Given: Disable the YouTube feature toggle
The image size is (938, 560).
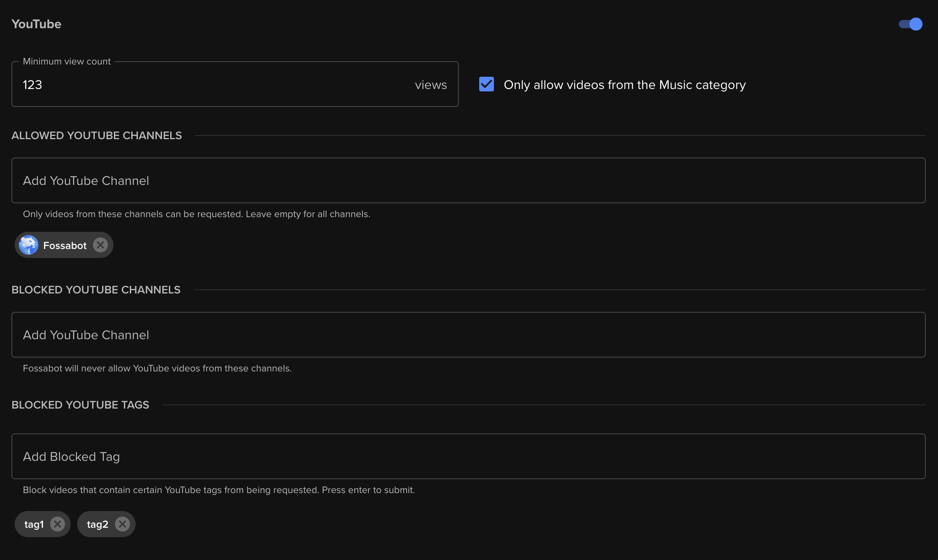Looking at the screenshot, I should click(911, 24).
